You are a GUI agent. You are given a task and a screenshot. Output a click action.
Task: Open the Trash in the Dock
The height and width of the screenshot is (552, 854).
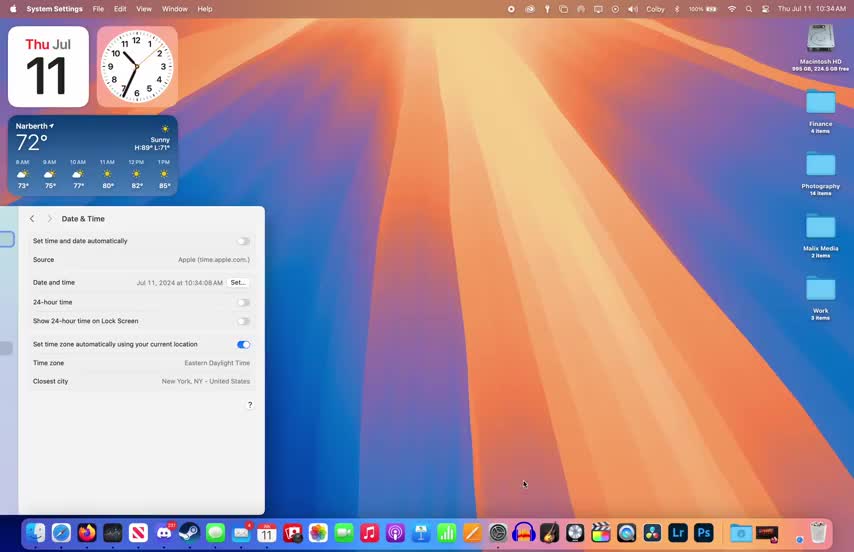point(818,532)
